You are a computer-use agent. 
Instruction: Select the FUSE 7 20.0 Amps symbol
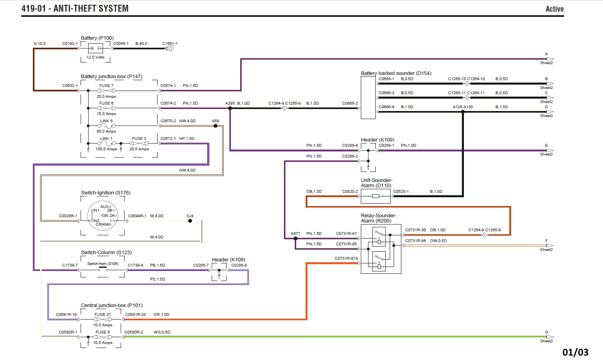(106, 91)
